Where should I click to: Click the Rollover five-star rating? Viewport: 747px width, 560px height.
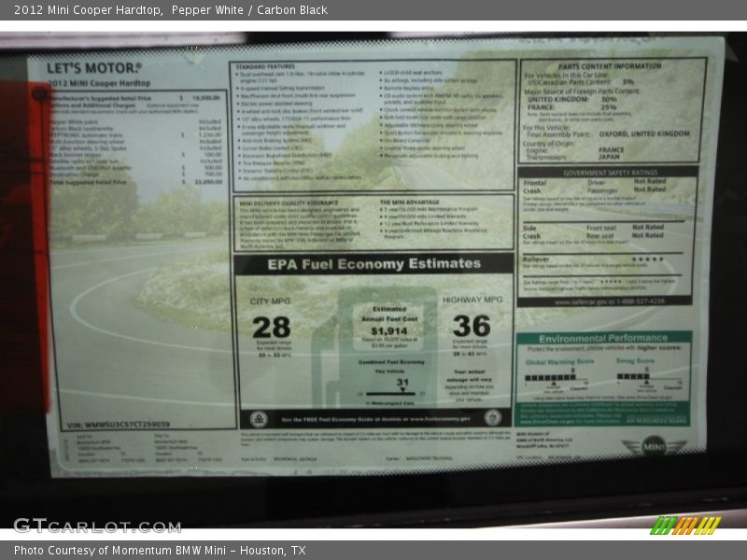[647, 259]
